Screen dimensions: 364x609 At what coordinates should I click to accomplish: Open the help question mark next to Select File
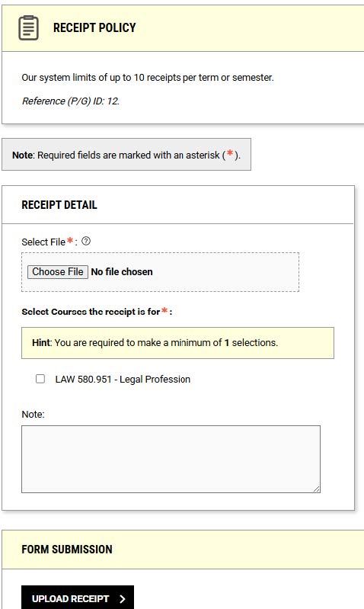click(x=86, y=241)
